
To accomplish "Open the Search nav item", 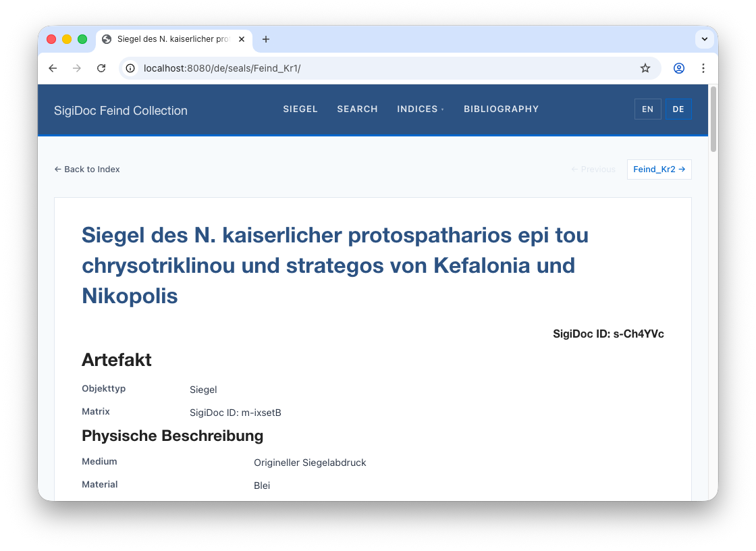I will pos(357,109).
